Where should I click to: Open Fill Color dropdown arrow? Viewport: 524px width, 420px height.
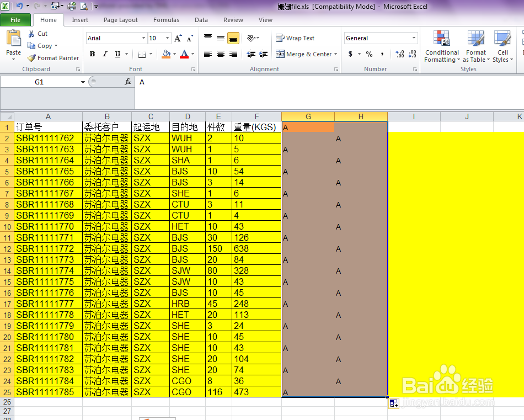point(174,54)
